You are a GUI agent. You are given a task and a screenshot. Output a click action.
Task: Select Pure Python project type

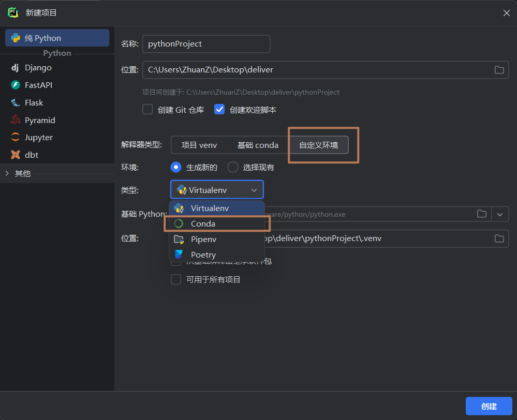coord(57,38)
